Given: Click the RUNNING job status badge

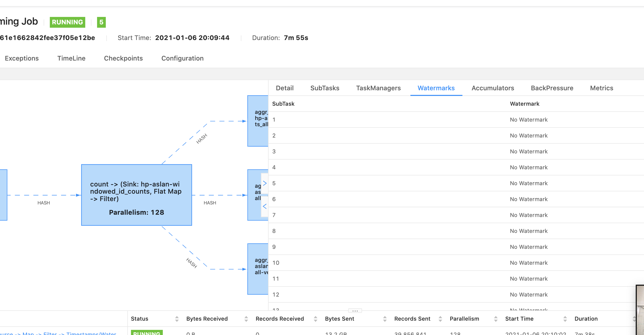Looking at the screenshot, I should (67, 22).
